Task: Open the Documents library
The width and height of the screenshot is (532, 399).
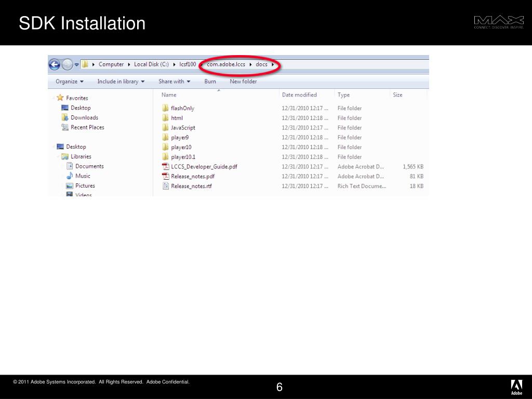Action: pyautogui.click(x=89, y=166)
